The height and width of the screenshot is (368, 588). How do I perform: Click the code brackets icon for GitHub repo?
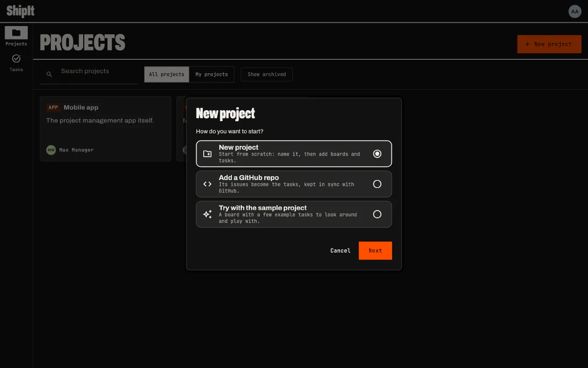(207, 184)
